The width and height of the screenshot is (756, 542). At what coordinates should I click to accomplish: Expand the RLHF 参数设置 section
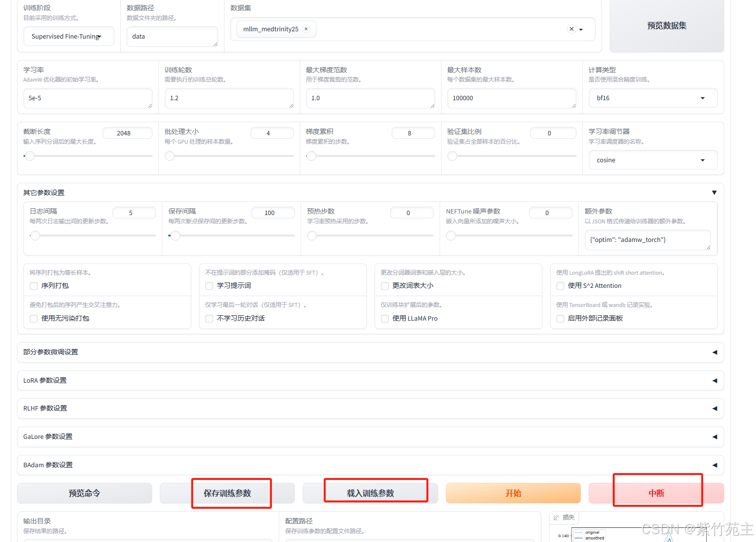point(370,408)
